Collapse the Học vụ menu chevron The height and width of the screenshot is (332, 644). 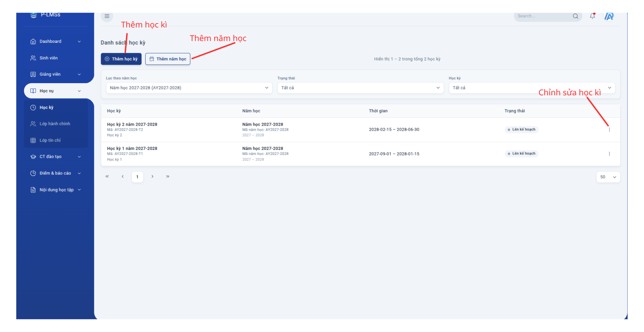pos(79,91)
